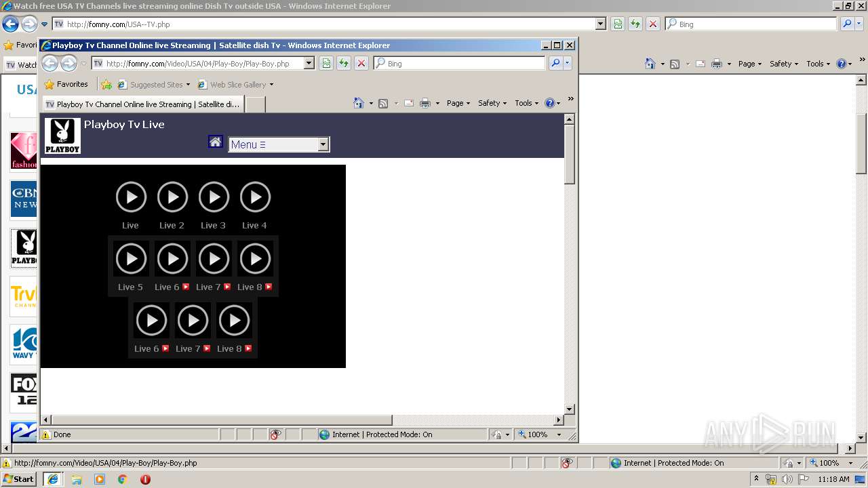Click Back button in popup window
The image size is (868, 488).
pos(50,64)
